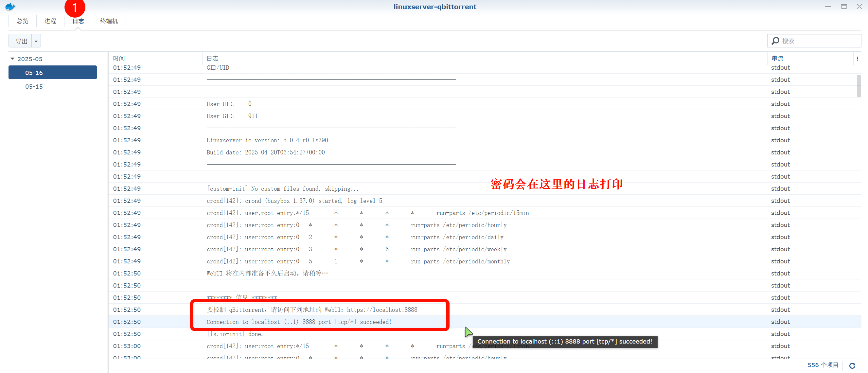Collapse the 2025-05 tree node
The image size is (868, 373).
[x=12, y=59]
